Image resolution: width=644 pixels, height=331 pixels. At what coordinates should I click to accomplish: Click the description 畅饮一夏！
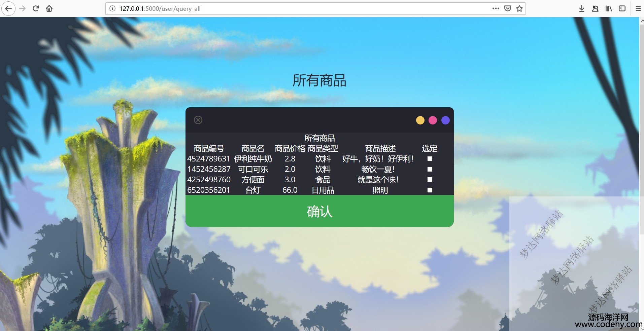click(x=378, y=169)
